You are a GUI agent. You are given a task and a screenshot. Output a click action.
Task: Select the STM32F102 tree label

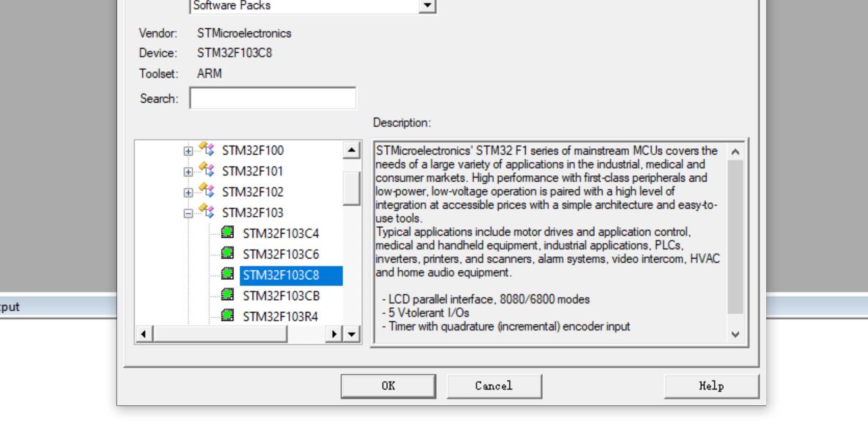252,192
